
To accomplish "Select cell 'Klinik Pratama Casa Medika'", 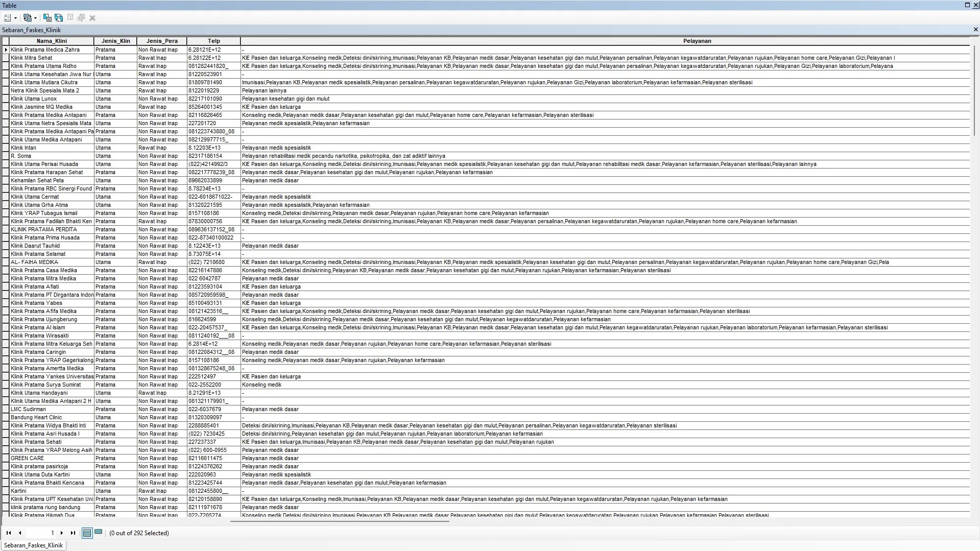I will 52,270.
